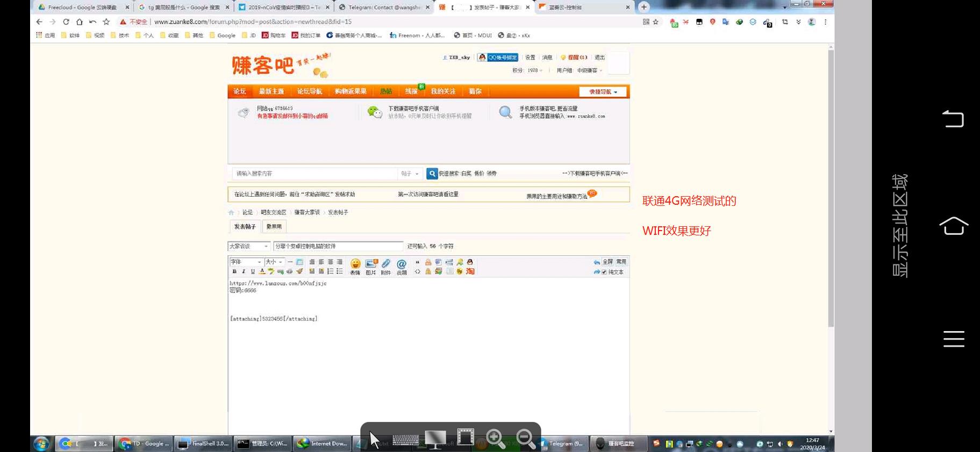Screen dimensions: 980x452
Task: Click the QQ帐号绑定 button
Action: pyautogui.click(x=498, y=58)
